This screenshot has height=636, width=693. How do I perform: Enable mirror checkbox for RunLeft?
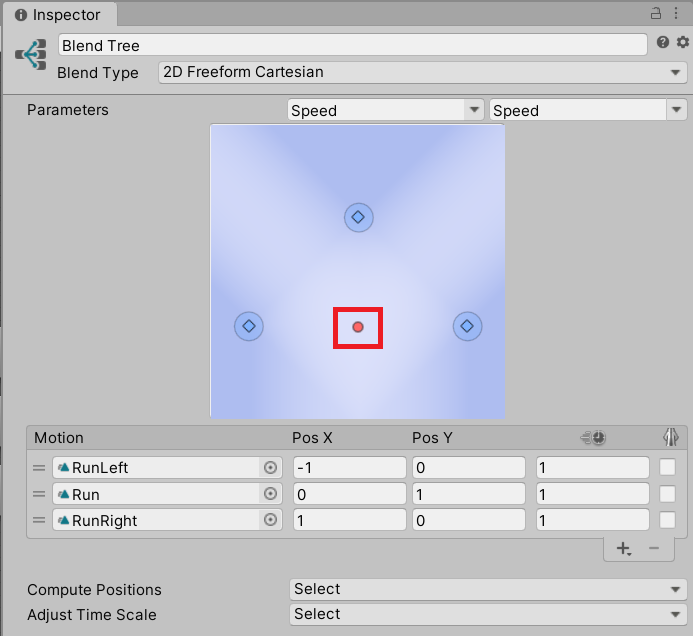pos(667,467)
